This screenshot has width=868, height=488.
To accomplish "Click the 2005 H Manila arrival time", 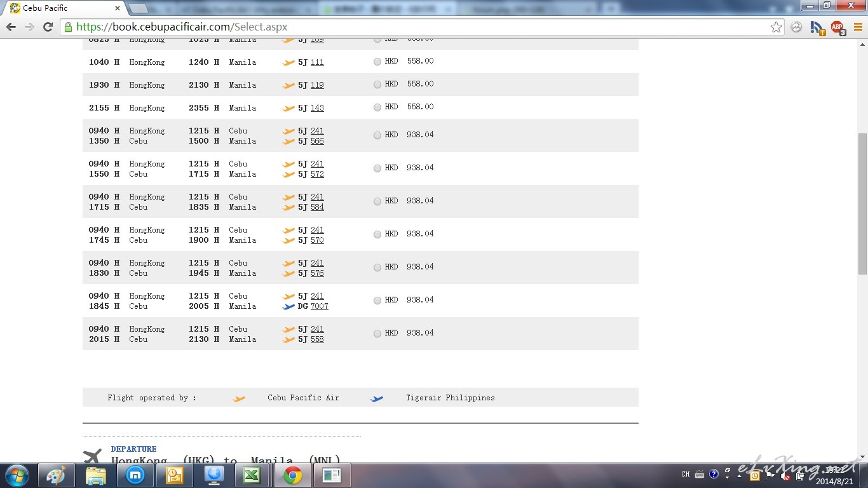I will pyautogui.click(x=204, y=306).
